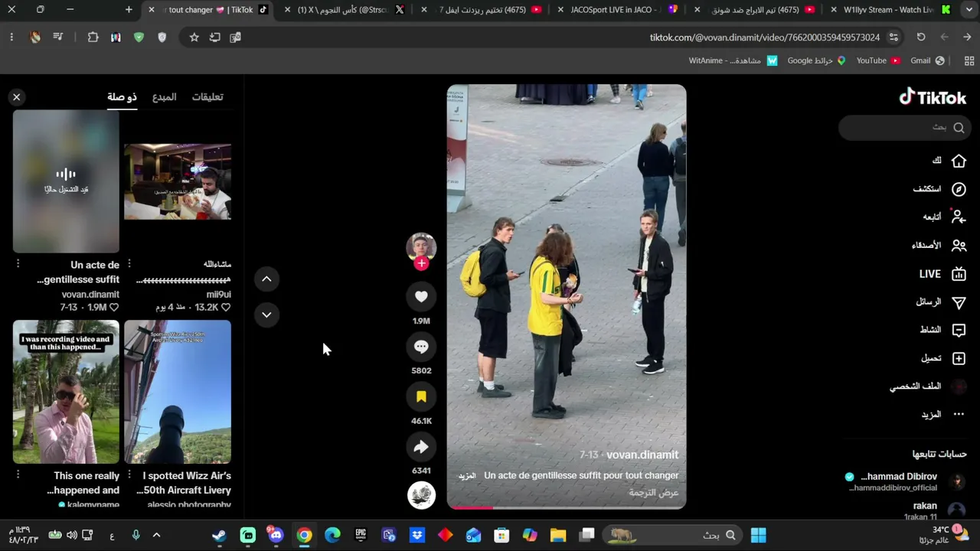Show hidden system tray icons

click(x=156, y=535)
